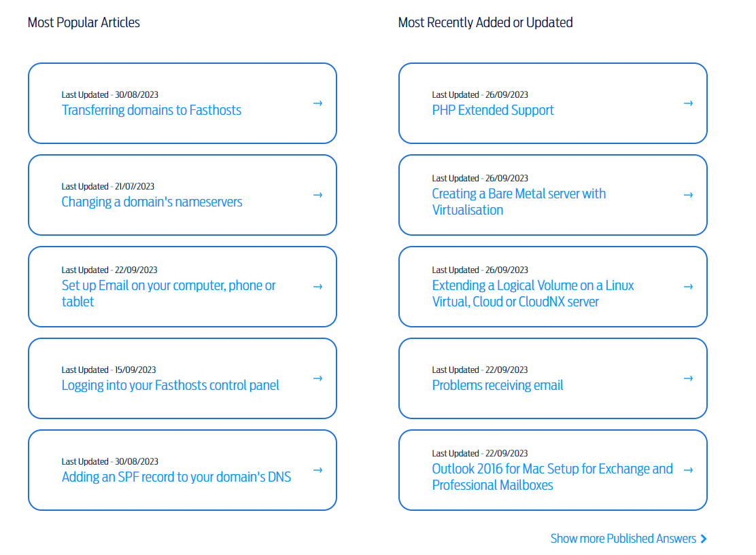Click arrow icon next to Problems receiving email
Image resolution: width=756 pixels, height=555 pixels.
click(x=688, y=378)
